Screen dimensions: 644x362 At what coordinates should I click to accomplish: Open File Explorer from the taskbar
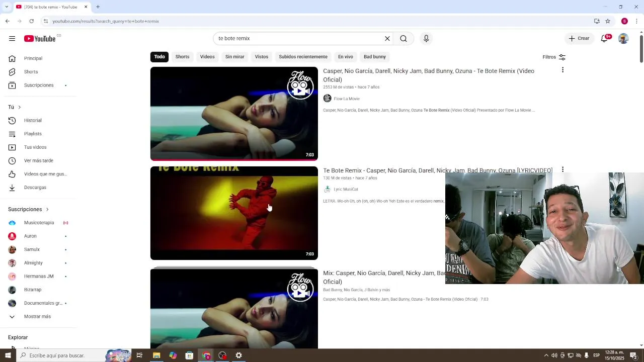pos(156,355)
